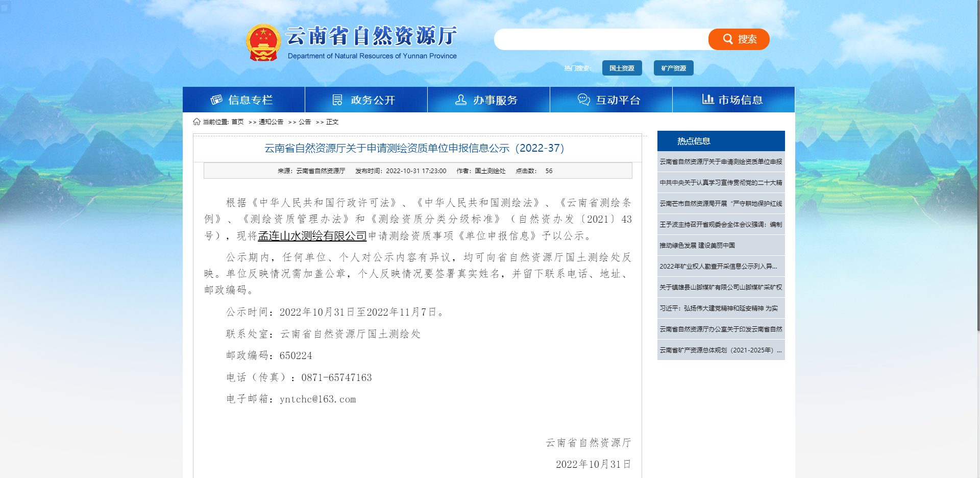Open the 矿产资源 hot search tag
This screenshot has width=980, height=478.
click(673, 67)
